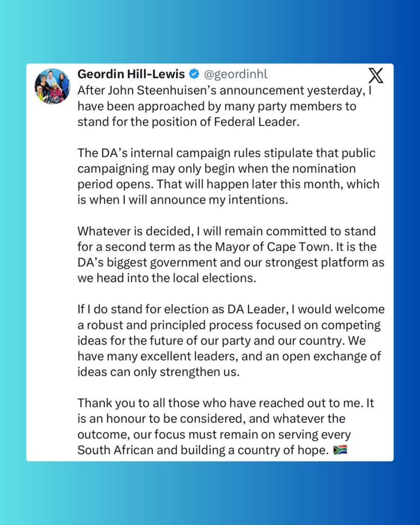Click the @geordinhl handle

tap(236, 74)
